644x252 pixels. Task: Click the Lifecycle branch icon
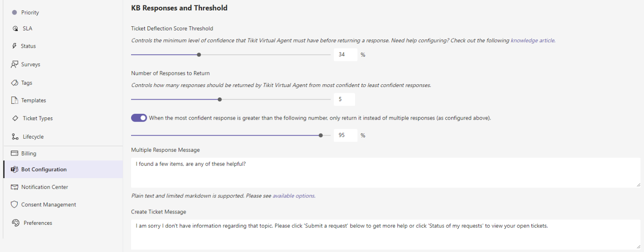coord(15,137)
